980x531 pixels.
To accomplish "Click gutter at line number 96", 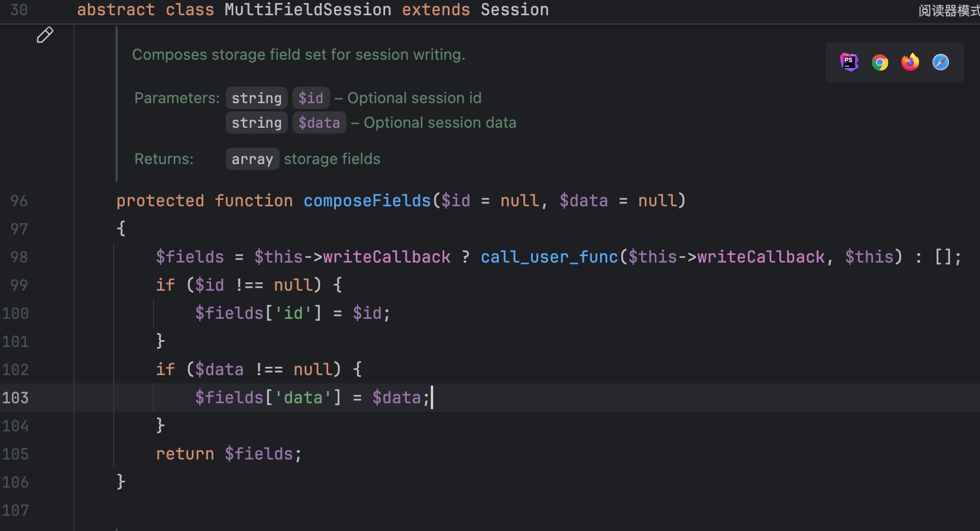I will point(19,201).
